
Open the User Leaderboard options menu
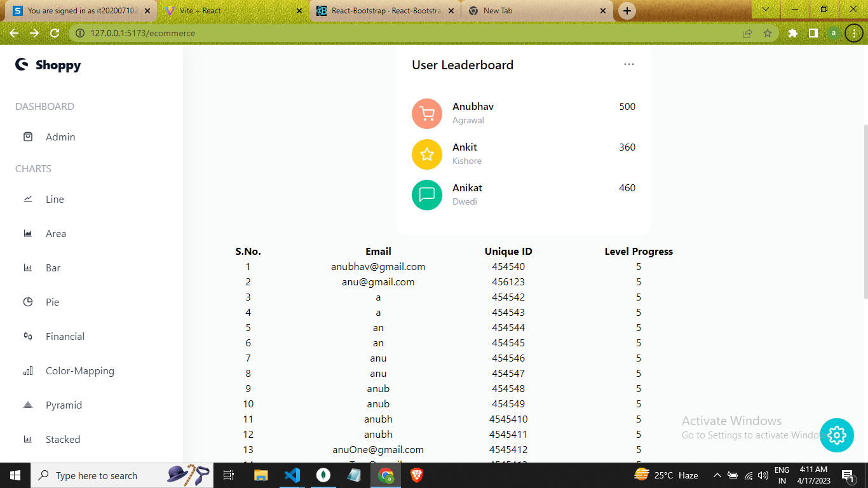629,64
